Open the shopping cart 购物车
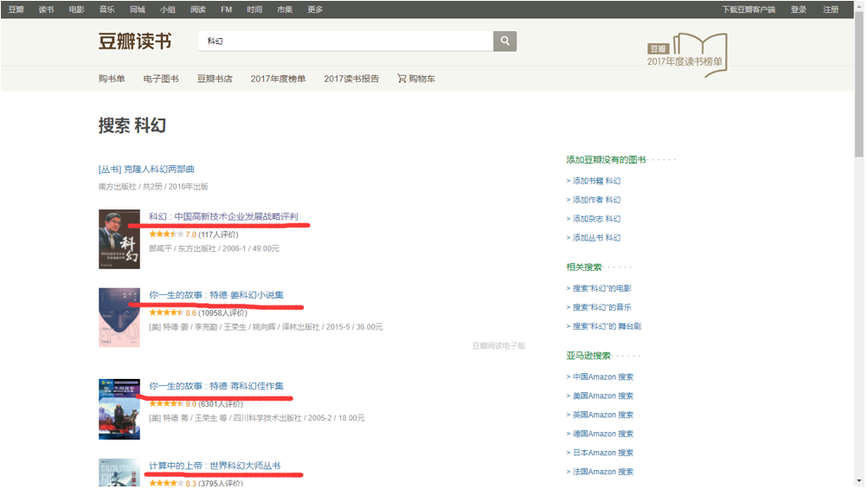 click(x=416, y=79)
